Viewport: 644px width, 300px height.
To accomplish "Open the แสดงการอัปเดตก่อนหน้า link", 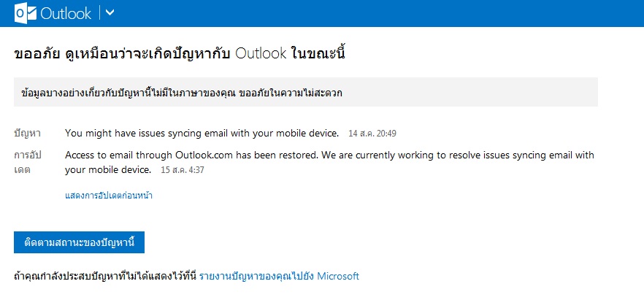I will point(108,196).
